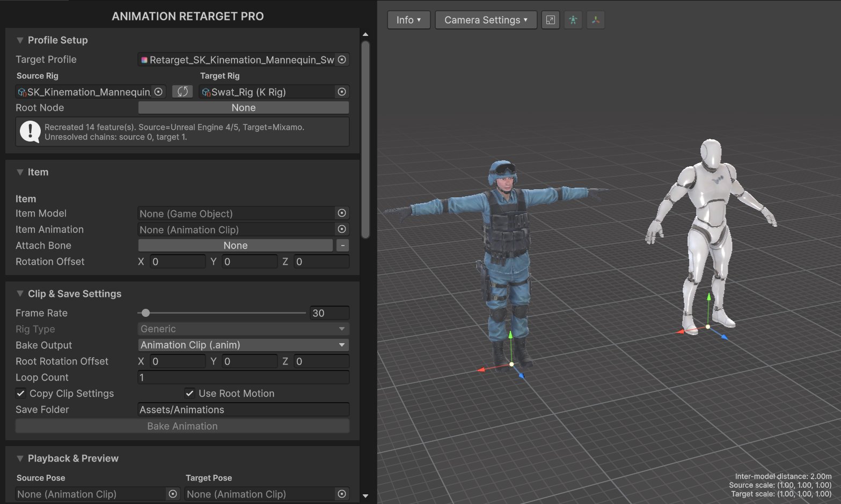This screenshot has height=504, width=841.
Task: Open object picker for Source Pose clip
Action: point(173,494)
